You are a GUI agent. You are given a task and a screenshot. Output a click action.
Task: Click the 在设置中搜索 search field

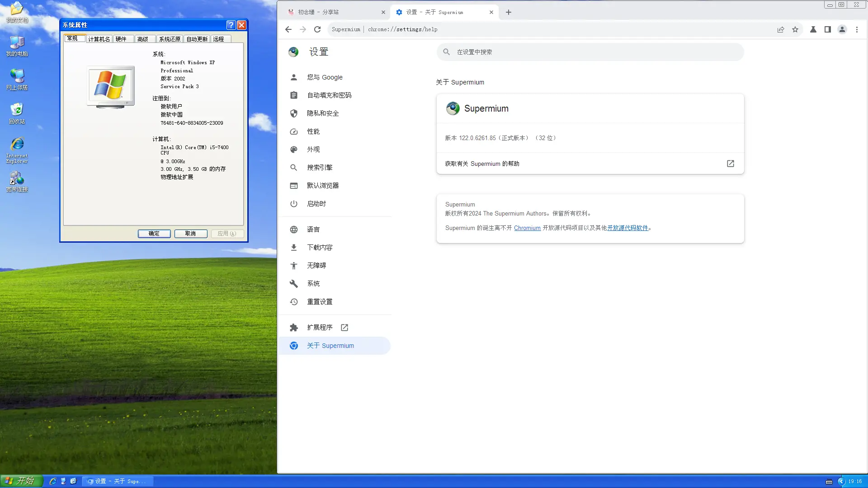(590, 52)
